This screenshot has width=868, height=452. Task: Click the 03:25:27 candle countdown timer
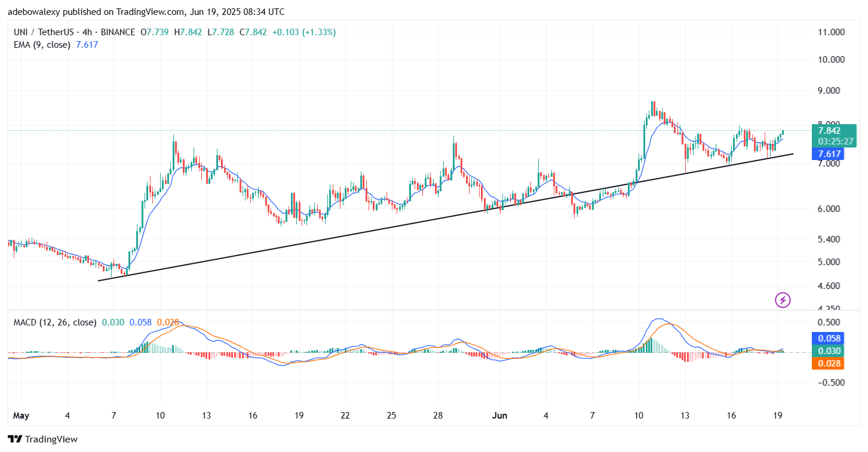(x=836, y=142)
